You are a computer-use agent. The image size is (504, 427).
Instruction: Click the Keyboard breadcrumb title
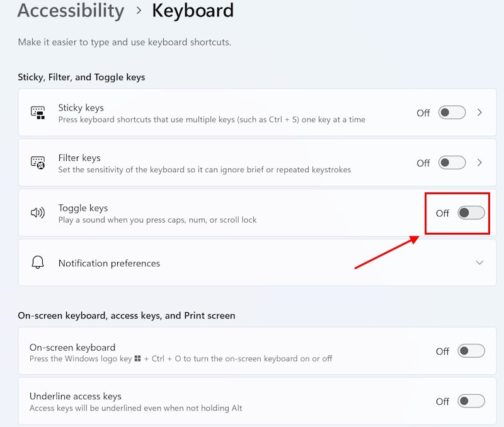193,11
